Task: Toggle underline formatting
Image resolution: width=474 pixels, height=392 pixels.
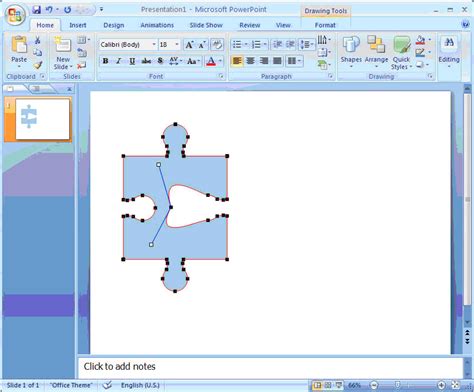Action: (132, 61)
